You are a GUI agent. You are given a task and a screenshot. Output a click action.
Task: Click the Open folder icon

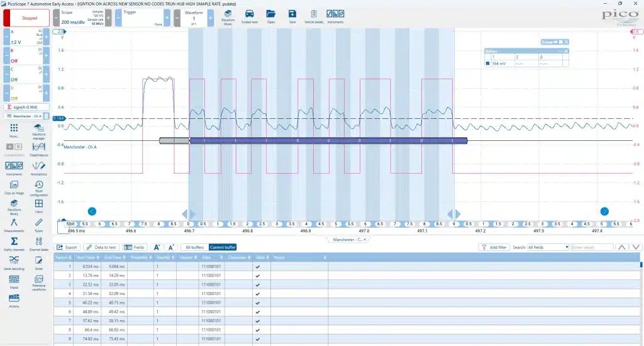click(x=270, y=17)
